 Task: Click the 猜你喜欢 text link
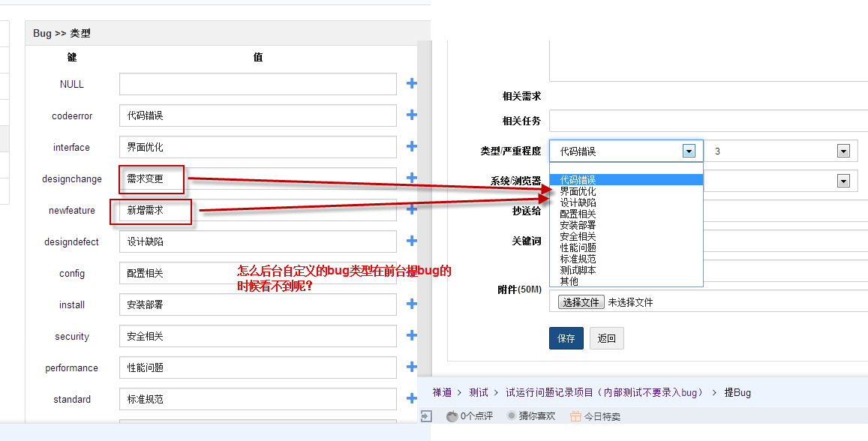537,416
